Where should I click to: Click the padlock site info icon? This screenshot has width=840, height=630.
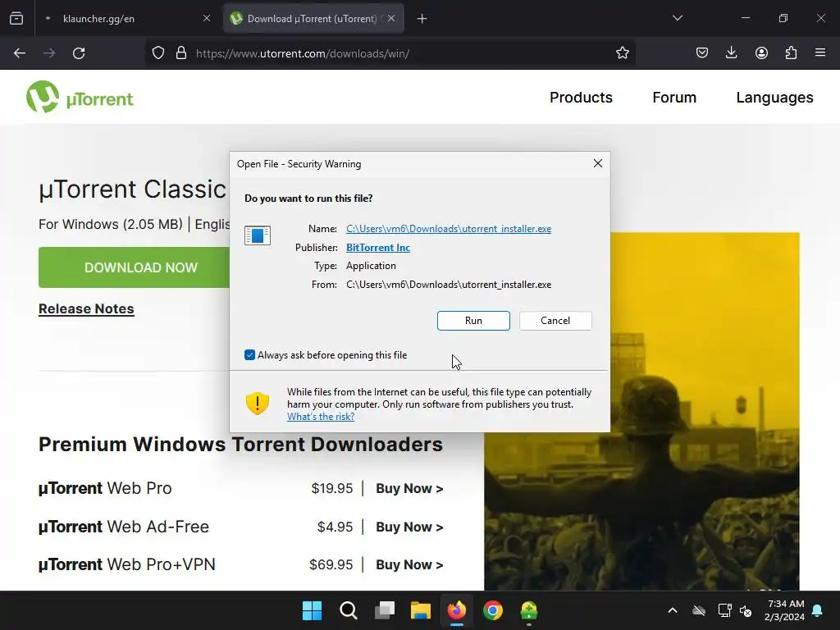181,53
